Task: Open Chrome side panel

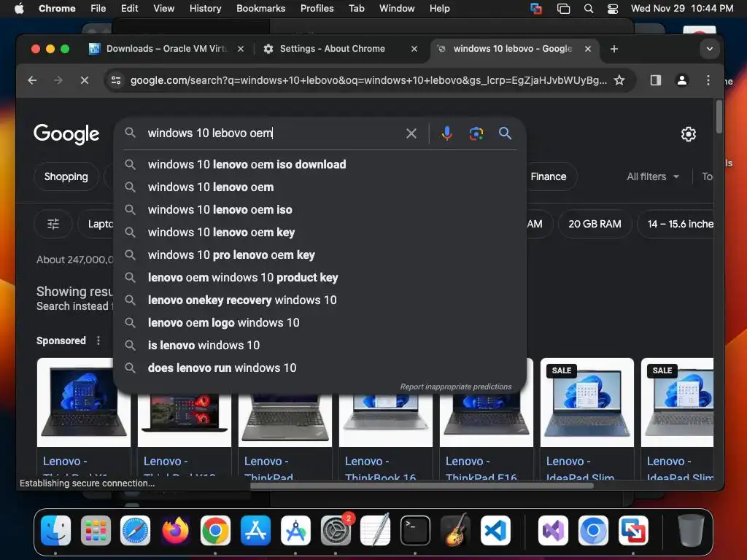Action: [656, 80]
